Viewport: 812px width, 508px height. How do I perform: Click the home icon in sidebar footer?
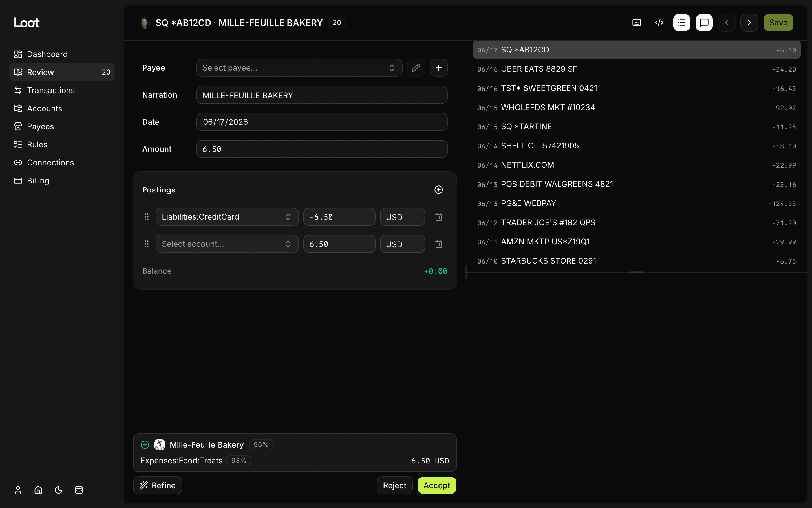tap(38, 490)
